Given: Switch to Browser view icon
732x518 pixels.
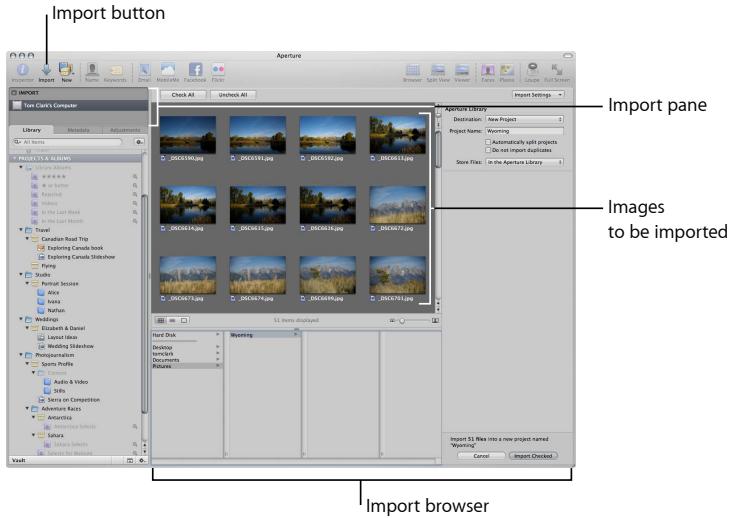Looking at the screenshot, I should (412, 70).
